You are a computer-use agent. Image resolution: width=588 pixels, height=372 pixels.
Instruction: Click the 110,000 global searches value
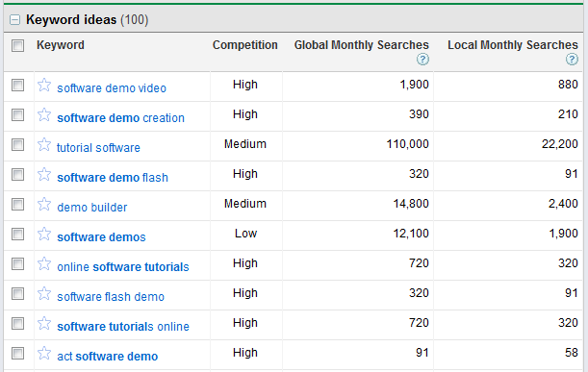coord(408,144)
